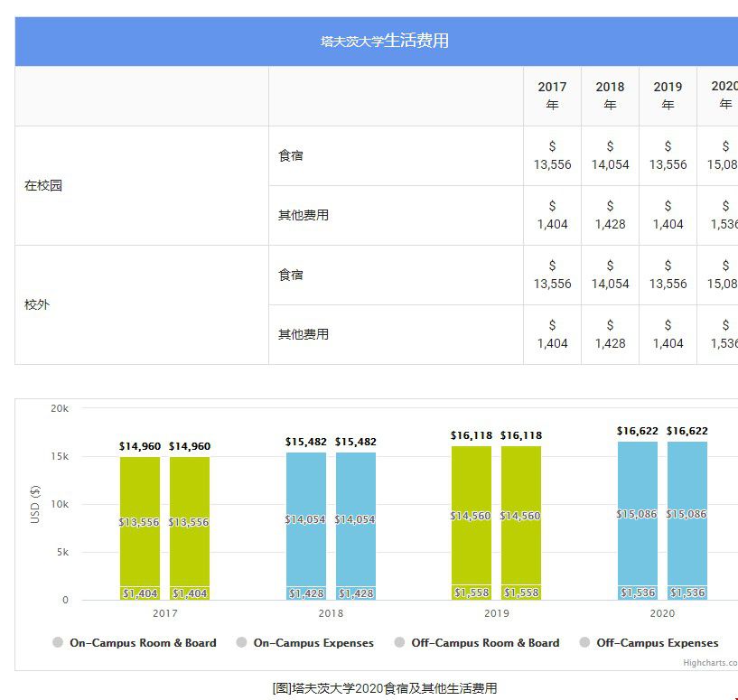The image size is (738, 700).
Task: Click the left $16,118 total above 2019
Action: tap(472, 435)
